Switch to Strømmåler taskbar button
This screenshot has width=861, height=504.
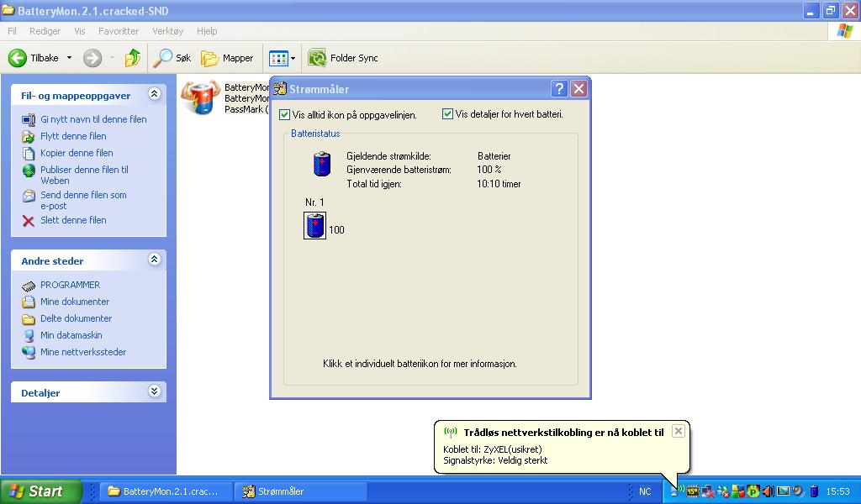tap(300, 491)
